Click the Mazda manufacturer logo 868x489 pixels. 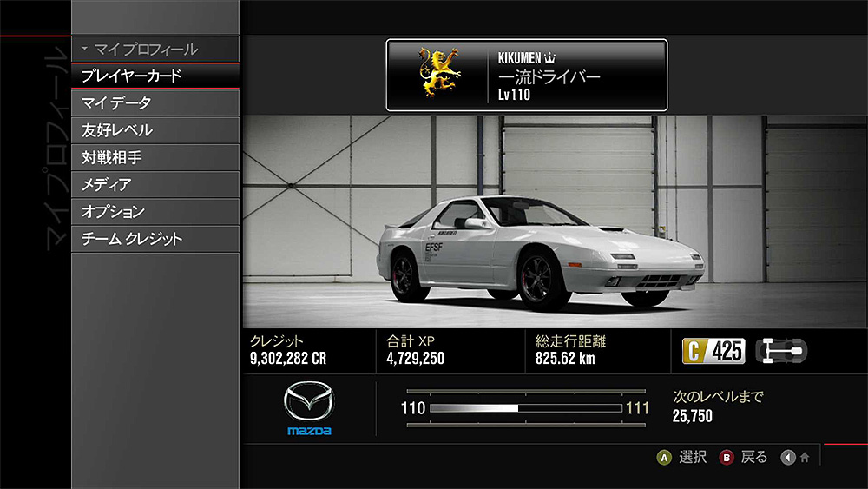(310, 409)
